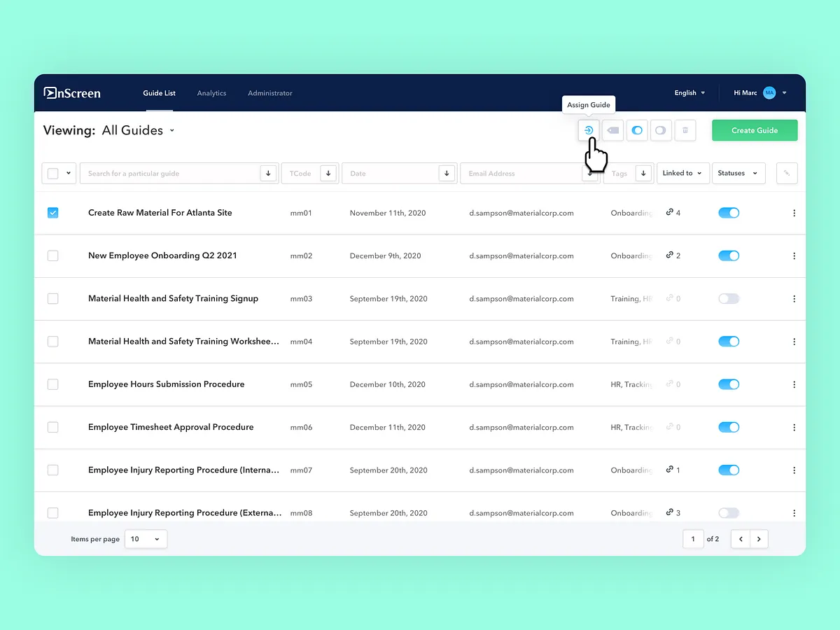The height and width of the screenshot is (630, 840).
Task: Open the Statuses filter dropdown
Action: 738,173
